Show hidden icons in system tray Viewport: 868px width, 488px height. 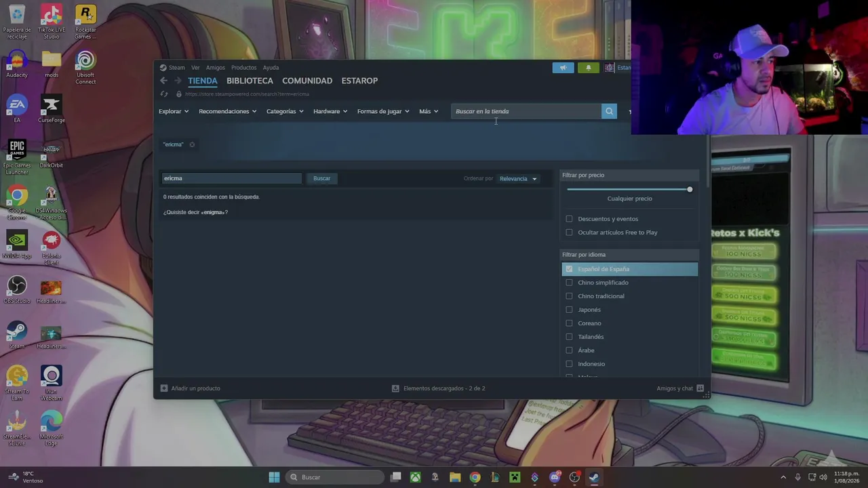coord(783,477)
